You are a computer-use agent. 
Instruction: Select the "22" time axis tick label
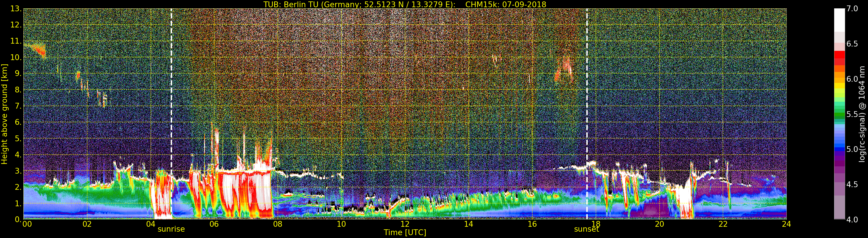coord(723,224)
